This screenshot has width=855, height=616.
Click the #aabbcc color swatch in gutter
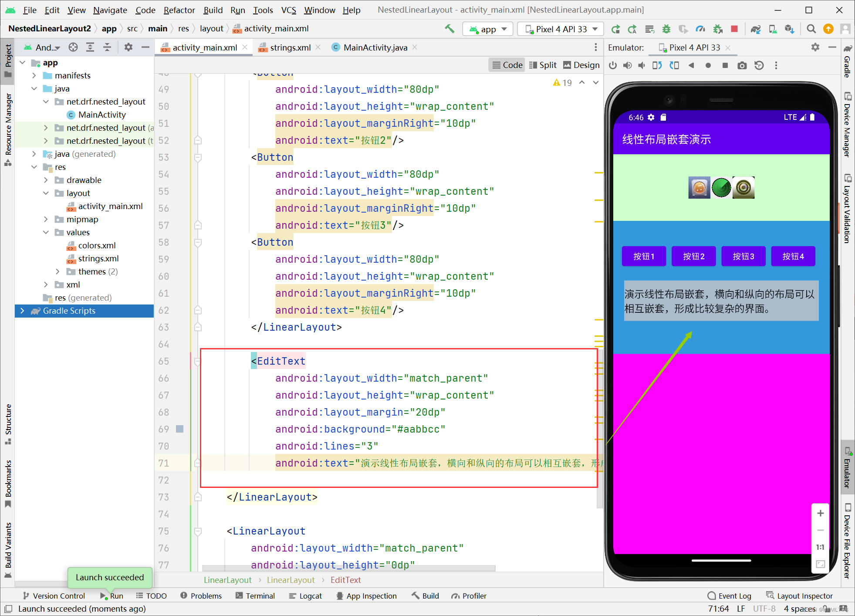(x=179, y=429)
